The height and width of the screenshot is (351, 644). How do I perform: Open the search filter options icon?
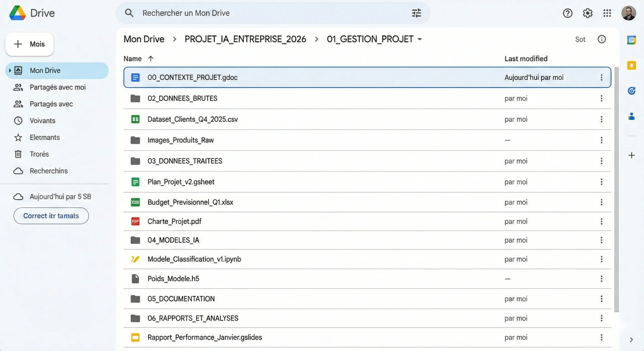point(416,13)
